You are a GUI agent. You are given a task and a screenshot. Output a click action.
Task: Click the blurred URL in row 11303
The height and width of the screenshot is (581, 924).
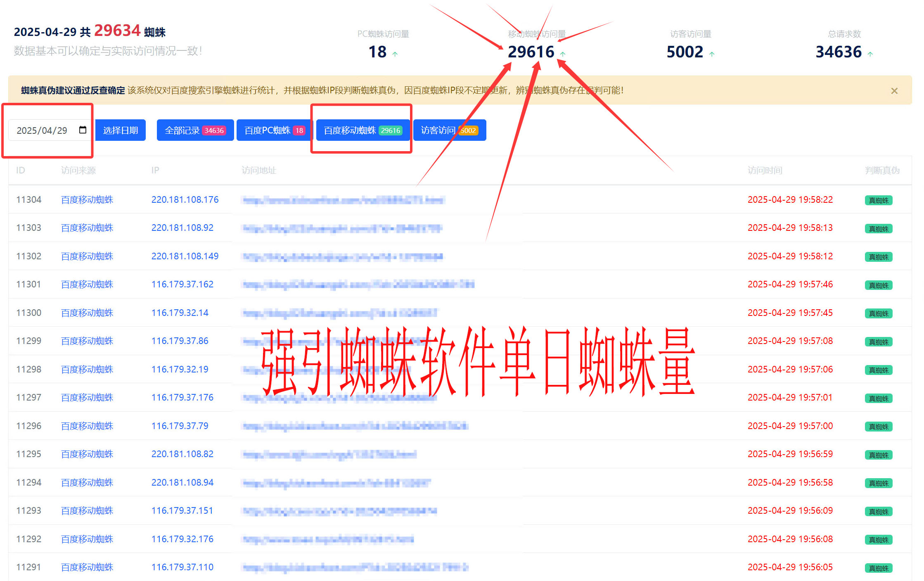[x=342, y=228]
